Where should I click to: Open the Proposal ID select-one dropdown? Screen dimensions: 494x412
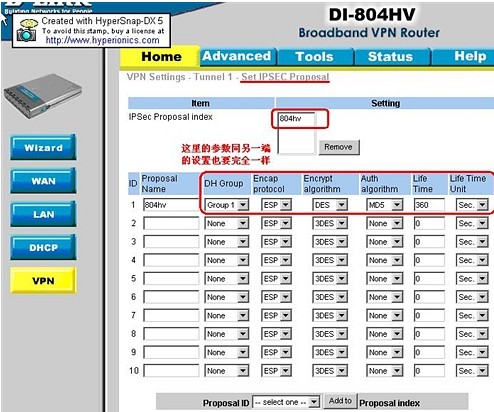(x=286, y=402)
